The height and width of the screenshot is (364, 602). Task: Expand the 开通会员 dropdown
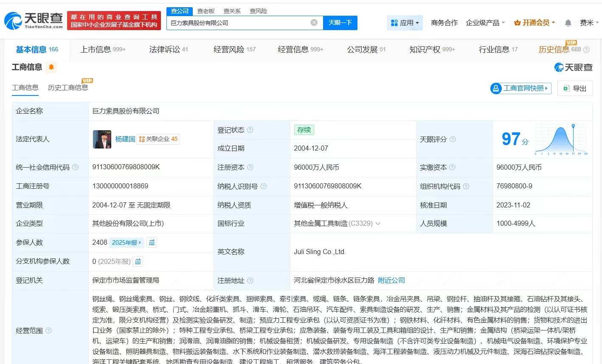point(534,23)
